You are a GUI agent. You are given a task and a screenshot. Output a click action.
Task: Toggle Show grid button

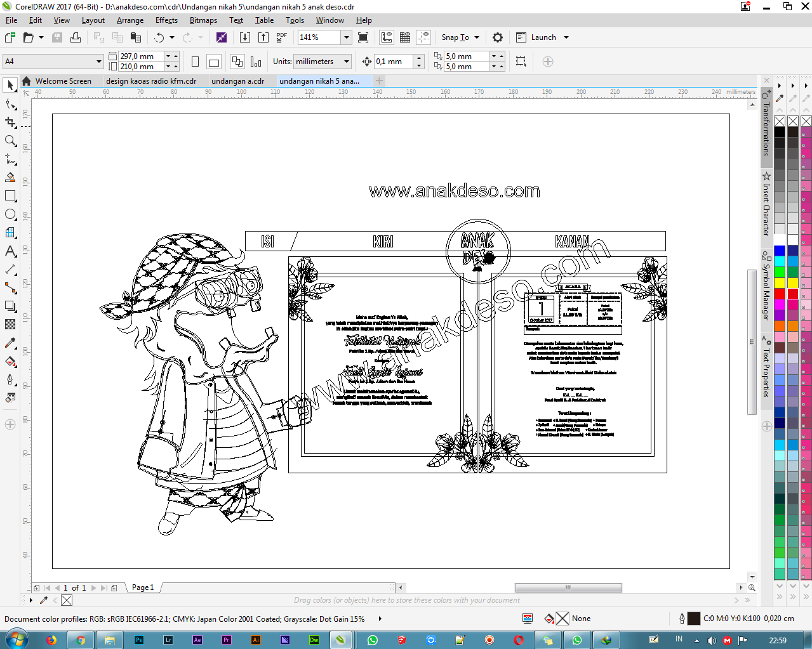click(405, 37)
